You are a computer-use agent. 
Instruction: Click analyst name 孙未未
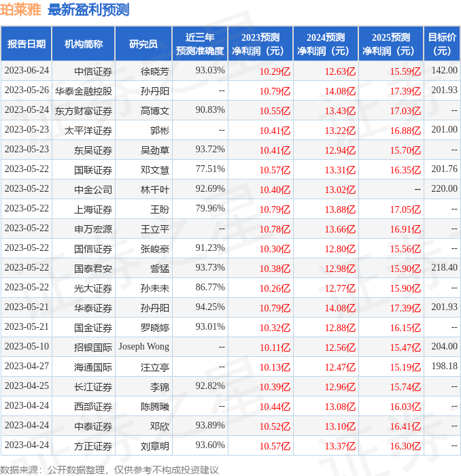155,288
